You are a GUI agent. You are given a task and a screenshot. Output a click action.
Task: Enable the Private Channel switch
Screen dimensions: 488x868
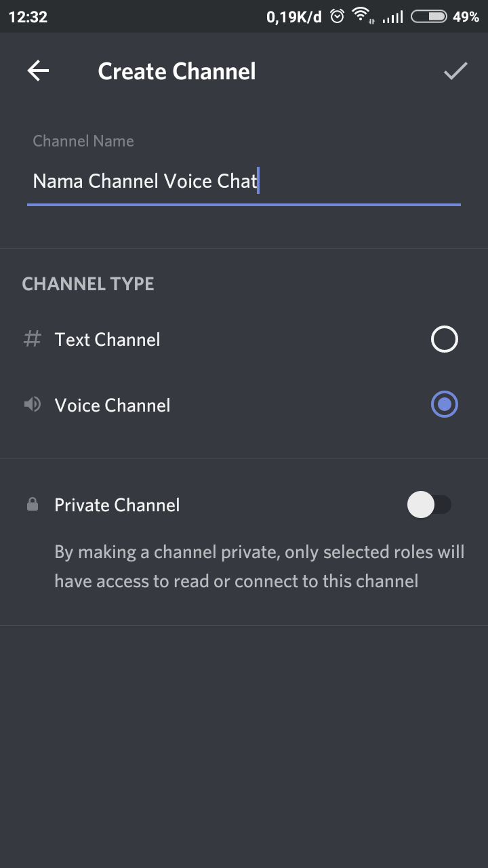[x=429, y=505]
